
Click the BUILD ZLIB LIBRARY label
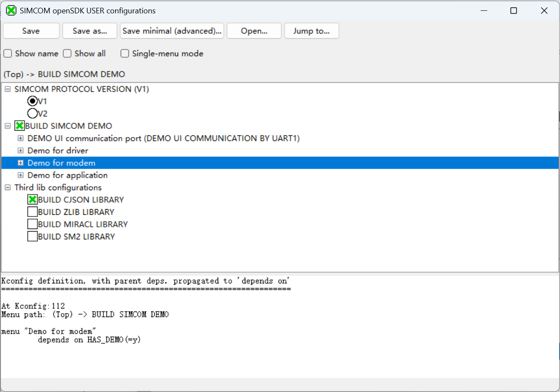click(76, 212)
